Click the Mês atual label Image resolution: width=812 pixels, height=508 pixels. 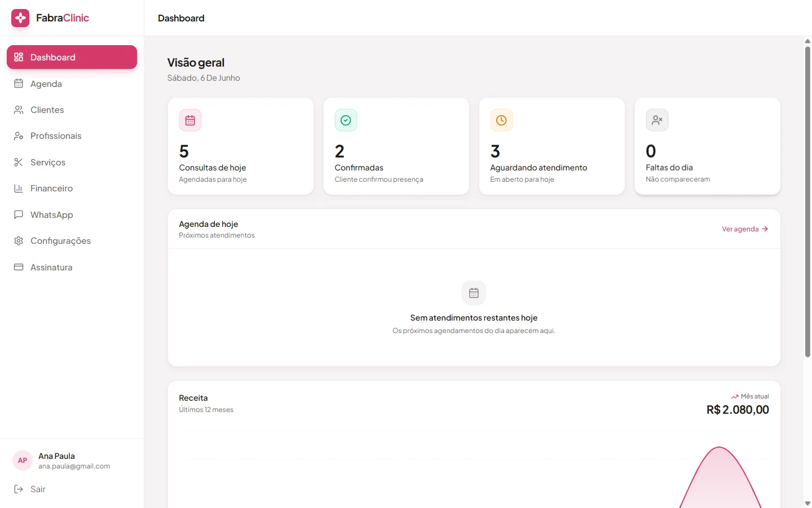point(755,396)
